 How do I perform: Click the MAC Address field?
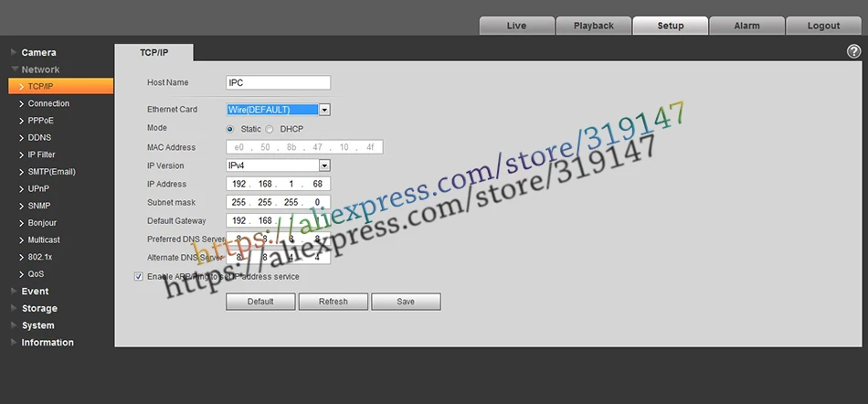[304, 147]
